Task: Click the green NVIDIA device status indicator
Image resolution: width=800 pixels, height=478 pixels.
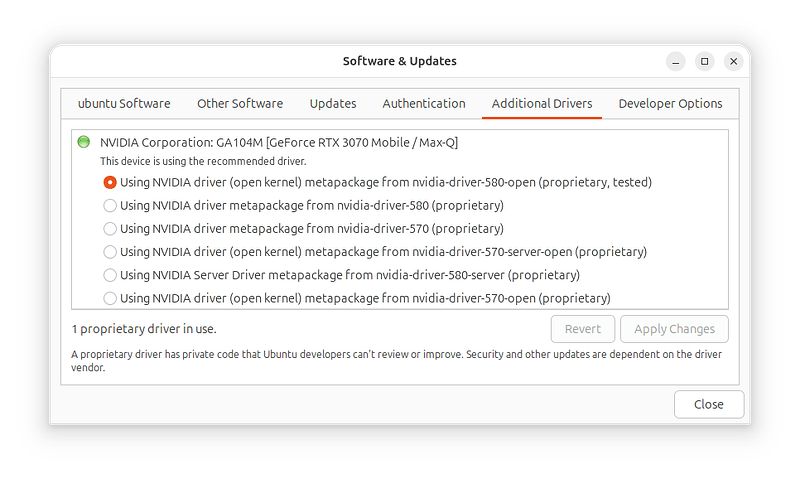Action: (x=84, y=143)
